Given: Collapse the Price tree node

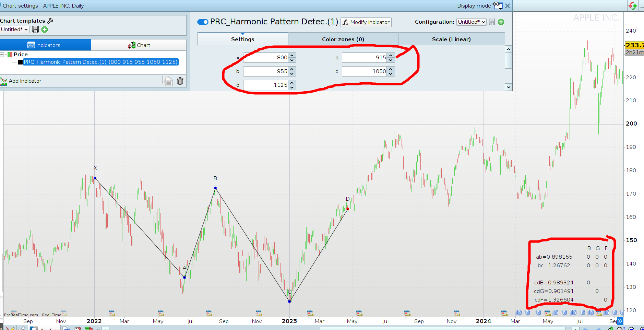Looking at the screenshot, I should tap(2, 55).
